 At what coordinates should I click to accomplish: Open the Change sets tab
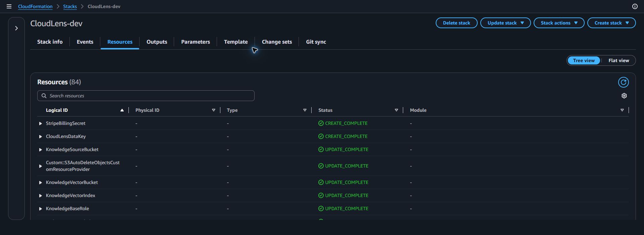(277, 42)
